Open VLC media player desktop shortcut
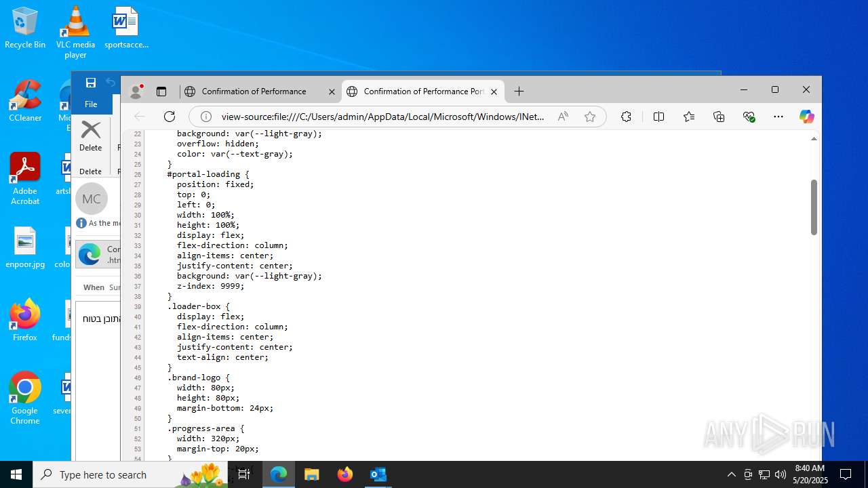Screen dimensions: 868x488 pos(75,33)
